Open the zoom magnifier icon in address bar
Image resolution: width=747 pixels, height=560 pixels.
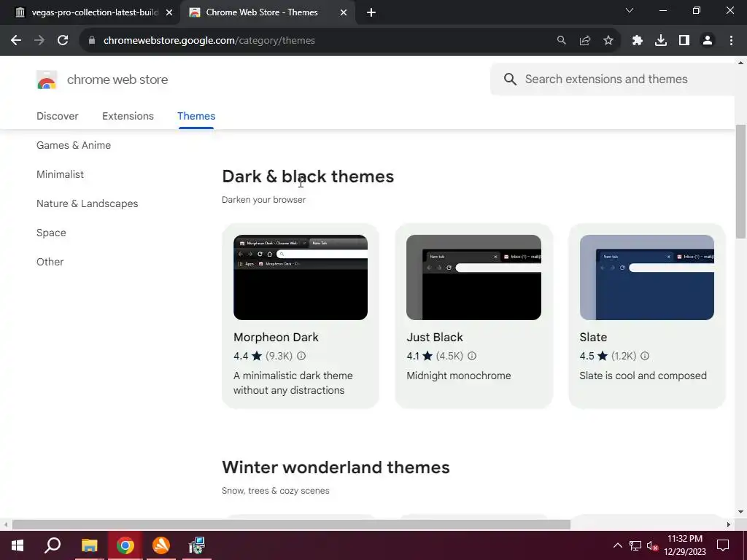tap(562, 41)
